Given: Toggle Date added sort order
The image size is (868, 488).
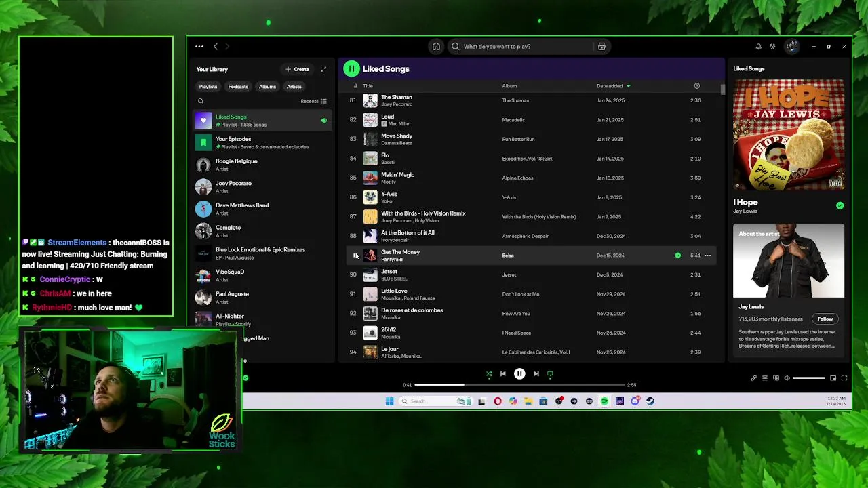Looking at the screenshot, I should click(613, 86).
